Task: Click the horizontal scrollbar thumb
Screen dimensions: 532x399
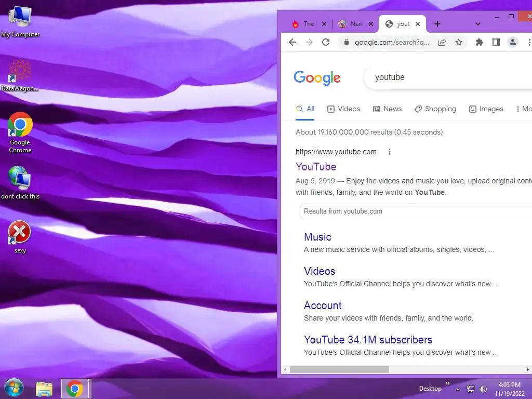Action: (x=339, y=369)
